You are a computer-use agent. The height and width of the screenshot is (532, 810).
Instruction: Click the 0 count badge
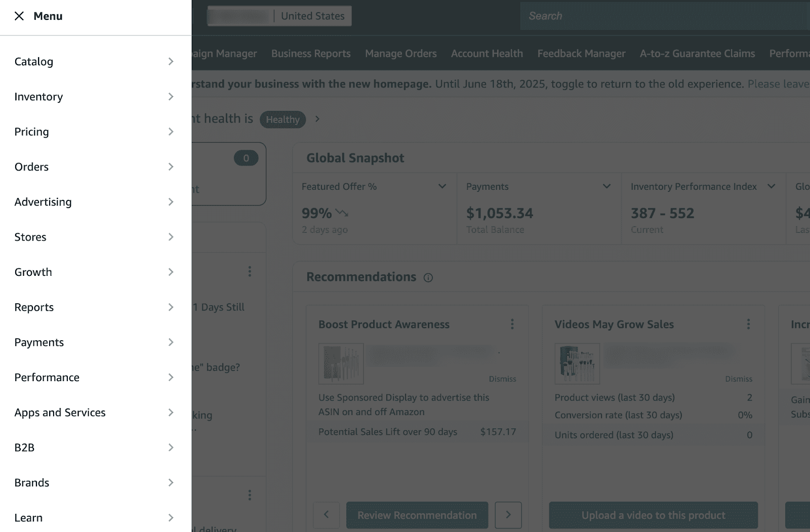tap(246, 158)
